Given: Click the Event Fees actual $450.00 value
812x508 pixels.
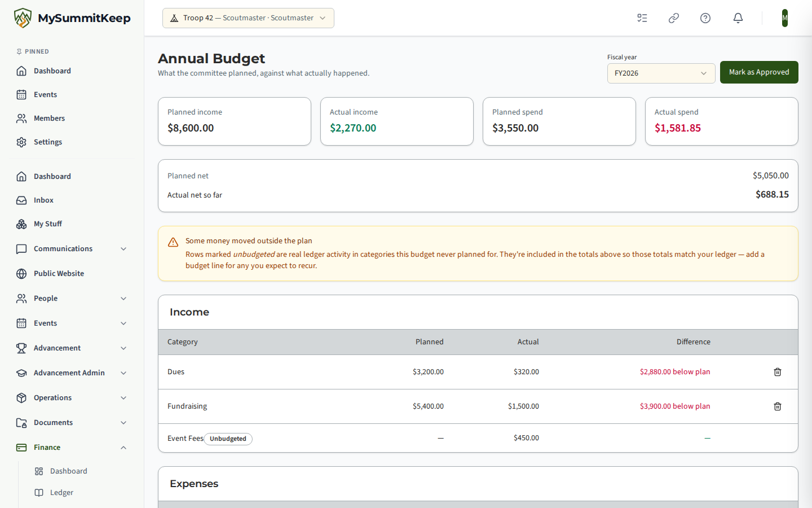Looking at the screenshot, I should tap(526, 438).
